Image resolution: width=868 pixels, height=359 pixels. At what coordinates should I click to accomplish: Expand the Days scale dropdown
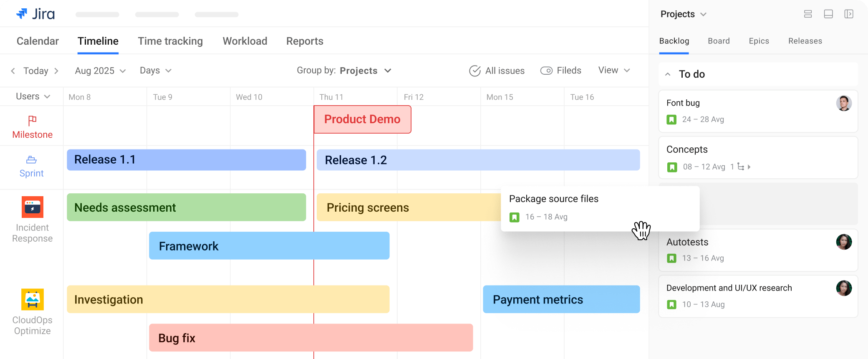156,71
